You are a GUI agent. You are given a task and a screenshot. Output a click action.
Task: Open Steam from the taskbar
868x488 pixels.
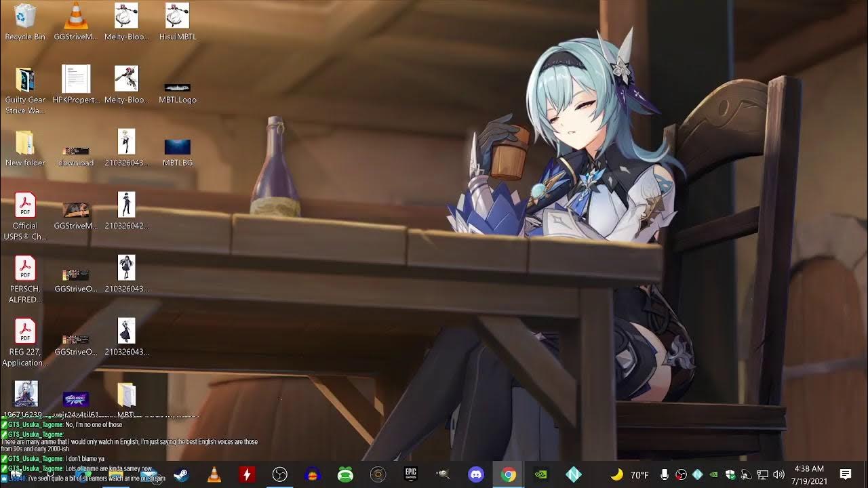click(x=181, y=475)
